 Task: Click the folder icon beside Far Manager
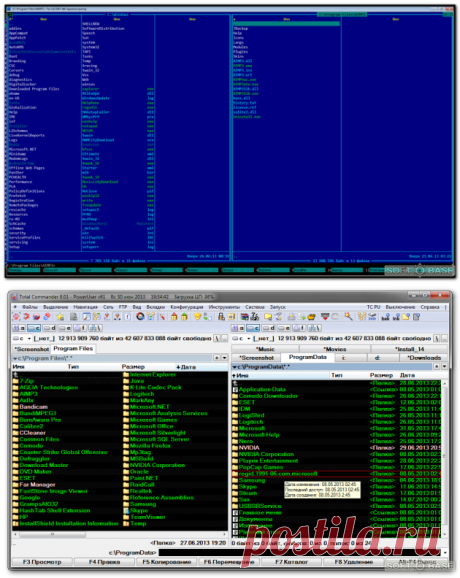(15, 484)
